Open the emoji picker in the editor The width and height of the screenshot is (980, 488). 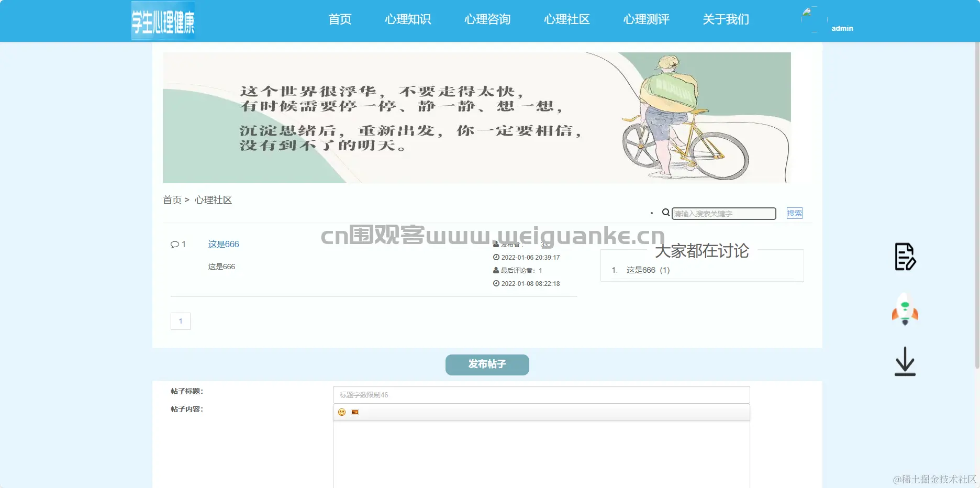tap(342, 412)
